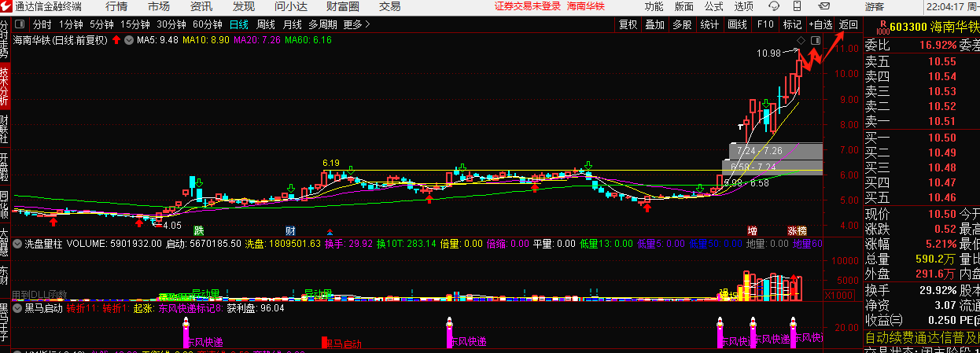Click the diamond icon above price axis
Viewport: 980px width, 353px height.
(801, 40)
